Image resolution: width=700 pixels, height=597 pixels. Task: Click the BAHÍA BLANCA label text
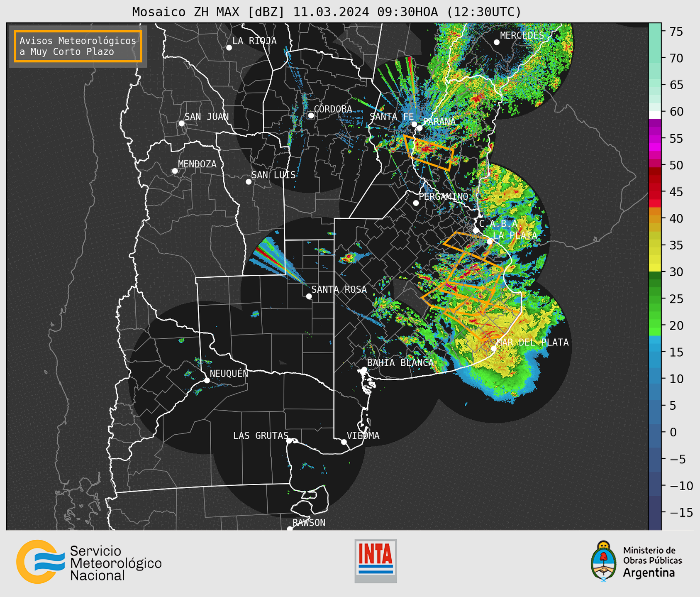400,363
